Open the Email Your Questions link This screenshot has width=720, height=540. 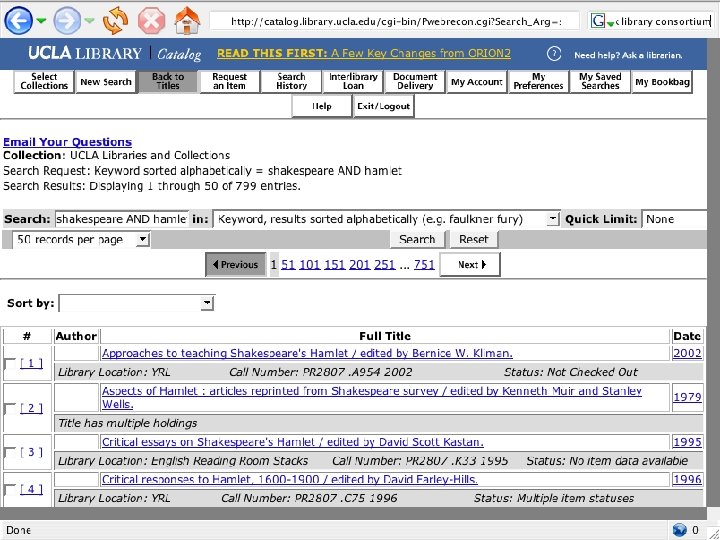pyautogui.click(x=68, y=142)
